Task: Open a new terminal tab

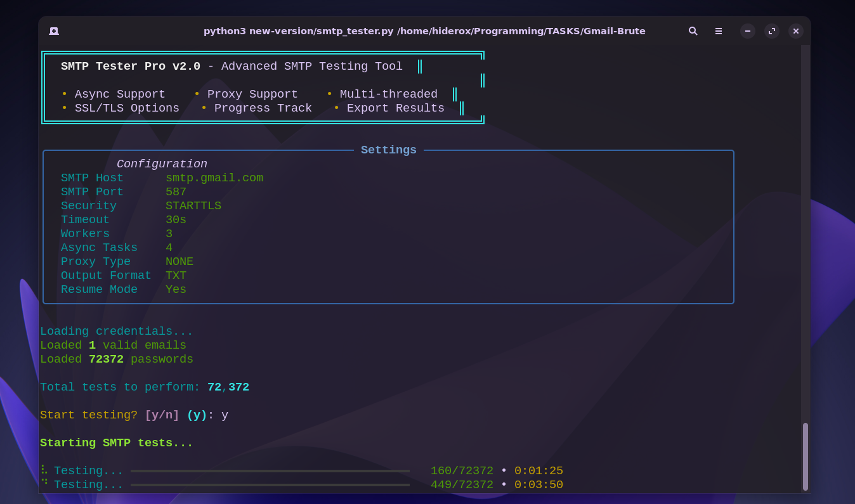Action: pyautogui.click(x=54, y=30)
